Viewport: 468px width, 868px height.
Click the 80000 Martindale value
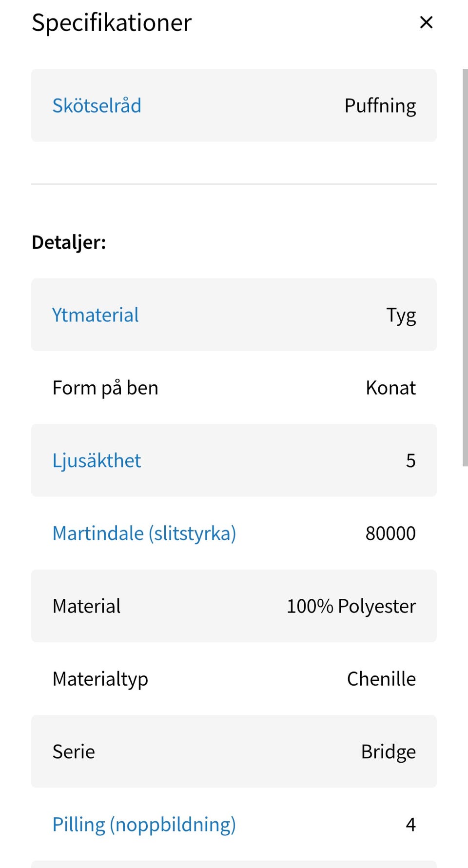(x=390, y=533)
